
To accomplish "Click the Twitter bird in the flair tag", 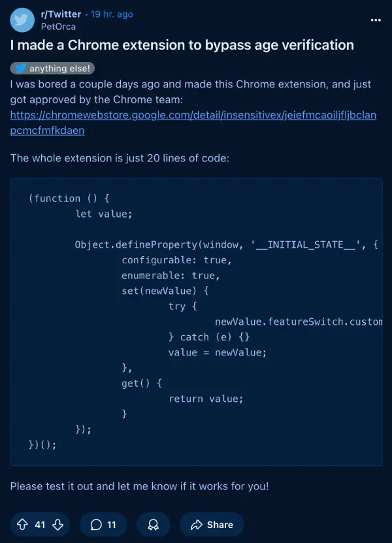I will [20, 68].
